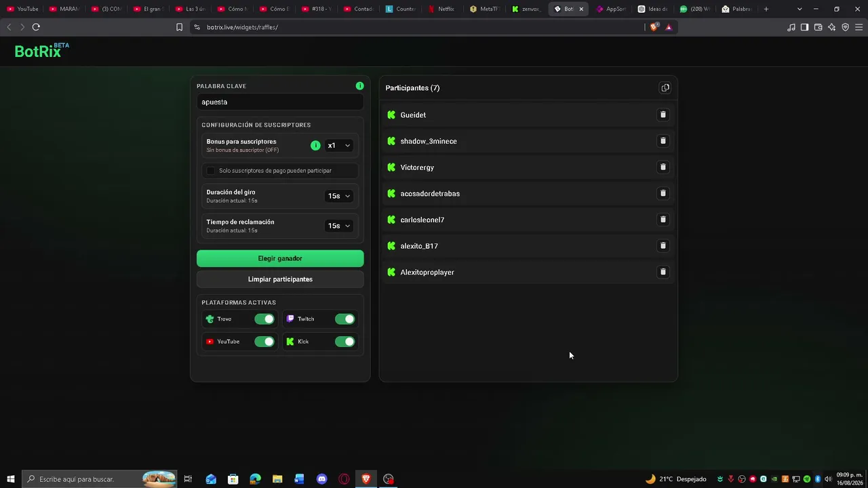This screenshot has height=488, width=868.
Task: Switch to the MetaTFT browser tab
Action: tap(484, 9)
